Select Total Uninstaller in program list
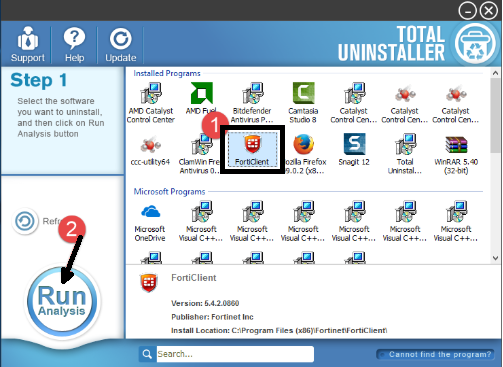Image resolution: width=503 pixels, height=367 pixels. (x=405, y=153)
